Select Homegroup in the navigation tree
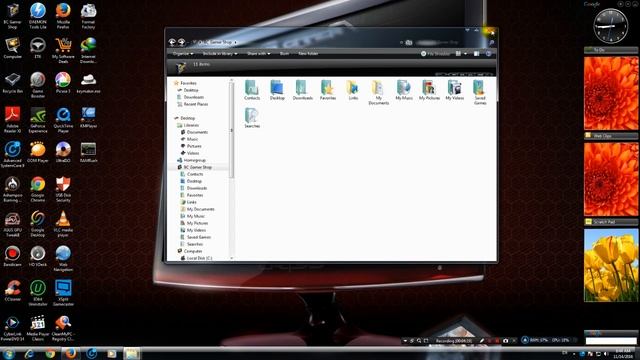 (194, 160)
